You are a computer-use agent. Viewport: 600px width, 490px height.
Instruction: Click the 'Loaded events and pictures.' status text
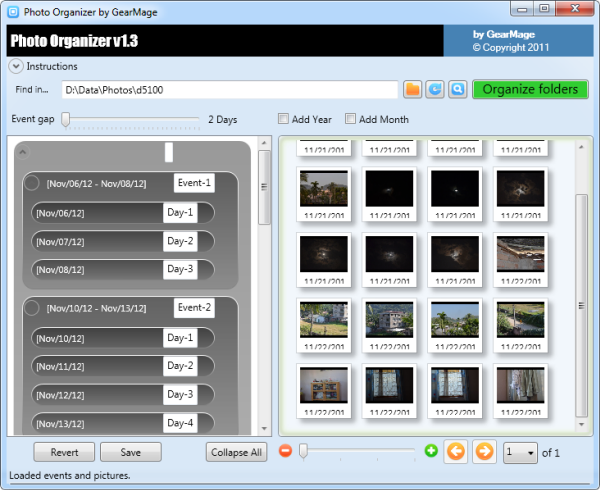pyautogui.click(x=70, y=475)
